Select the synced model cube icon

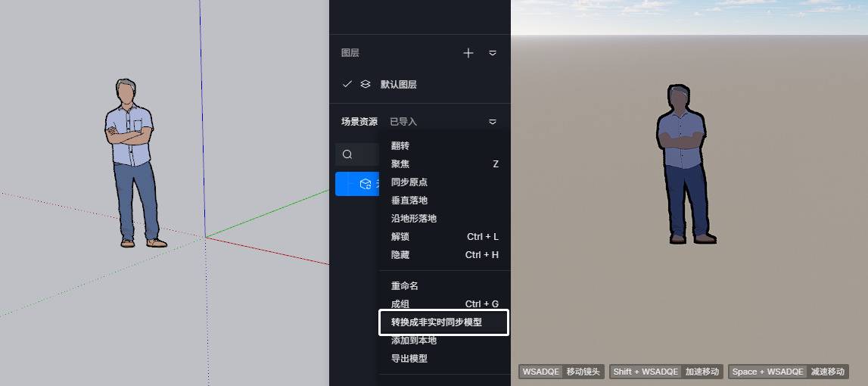(366, 184)
